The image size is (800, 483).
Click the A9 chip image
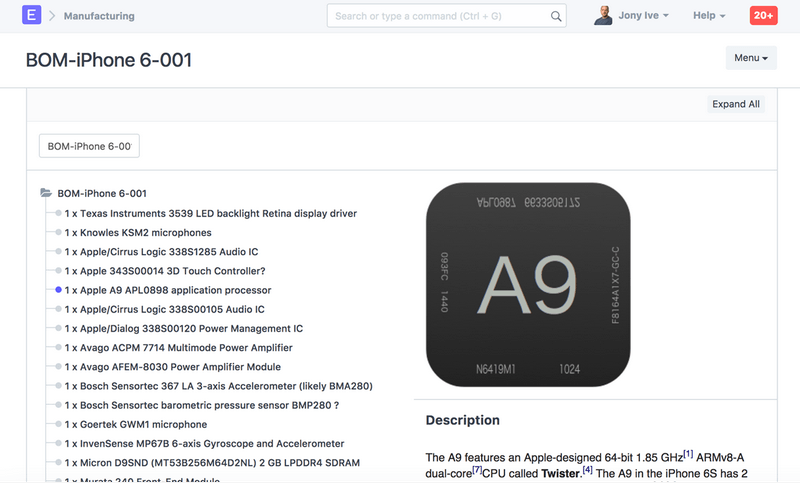tap(528, 285)
